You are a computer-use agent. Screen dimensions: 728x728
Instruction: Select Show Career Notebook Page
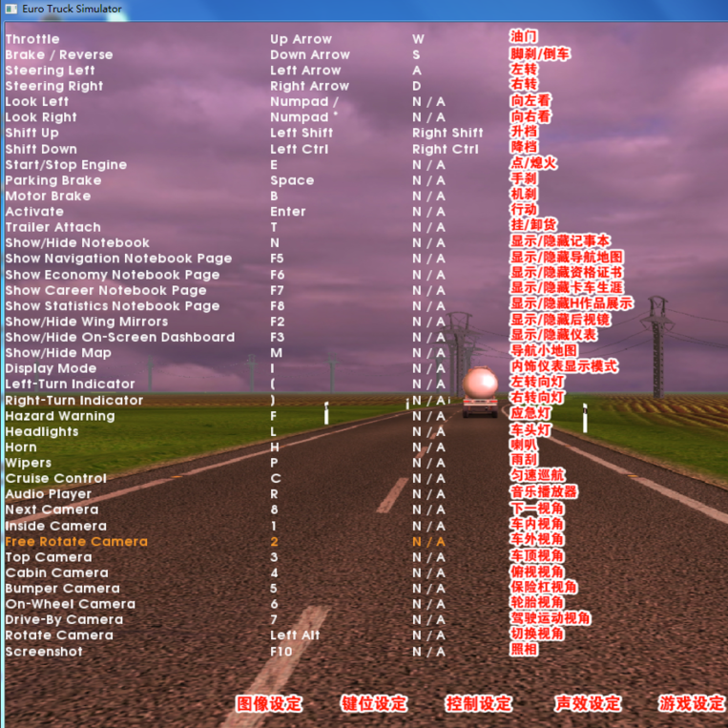pyautogui.click(x=106, y=291)
